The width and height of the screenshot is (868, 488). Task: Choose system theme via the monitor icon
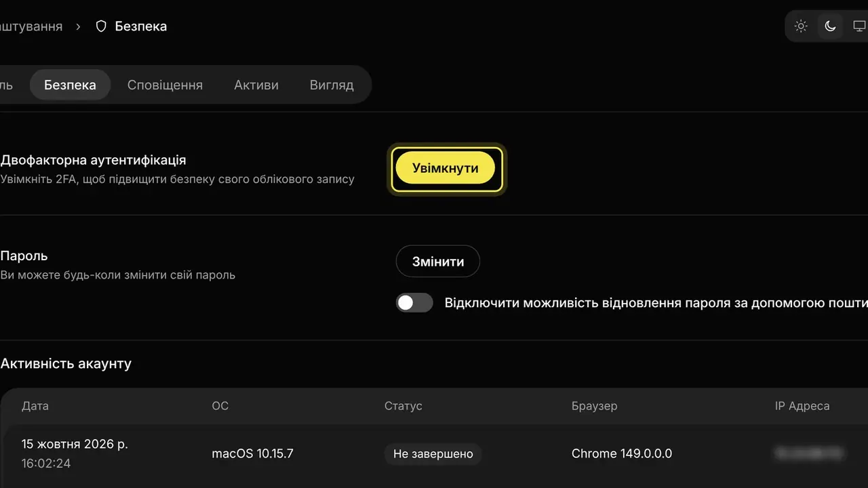859,26
